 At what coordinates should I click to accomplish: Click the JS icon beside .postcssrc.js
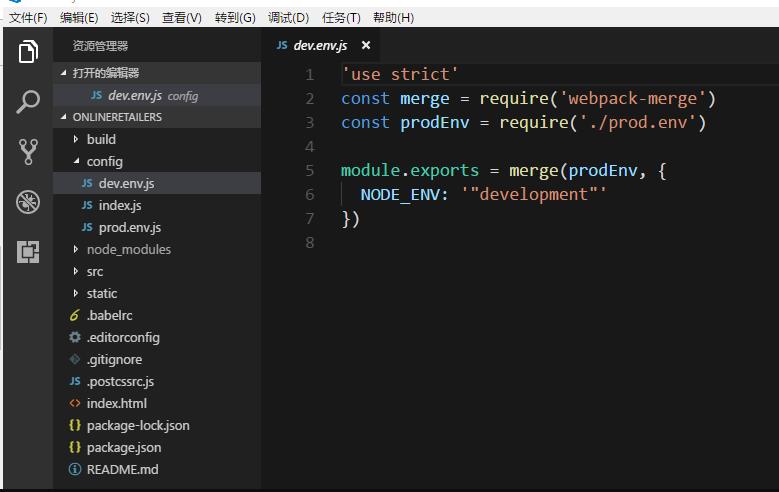point(75,381)
